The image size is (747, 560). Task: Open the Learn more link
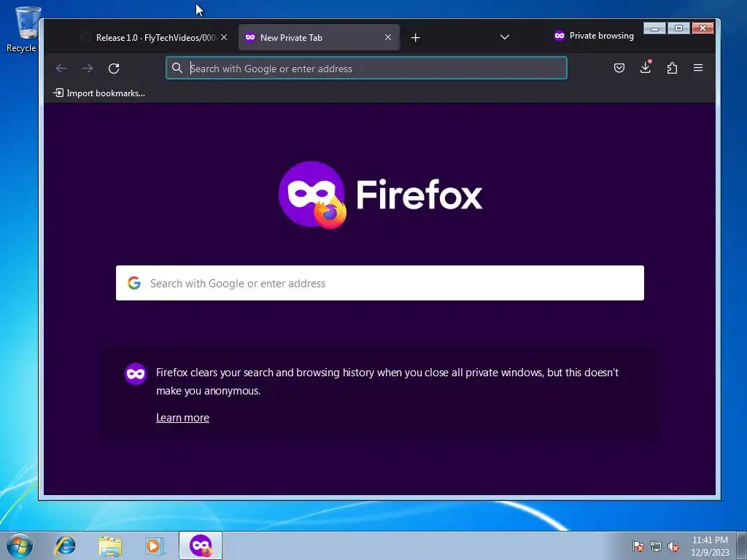click(182, 418)
